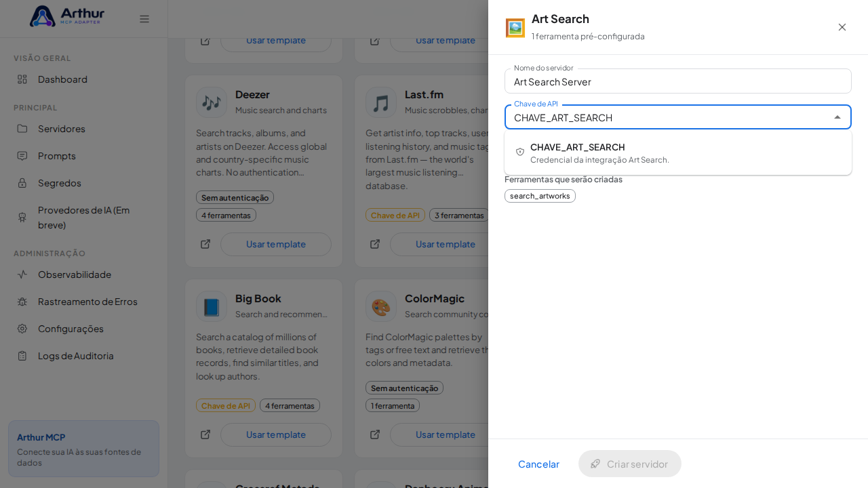868x488 pixels.
Task: Click the Segredos lock icon
Action: click(x=22, y=183)
